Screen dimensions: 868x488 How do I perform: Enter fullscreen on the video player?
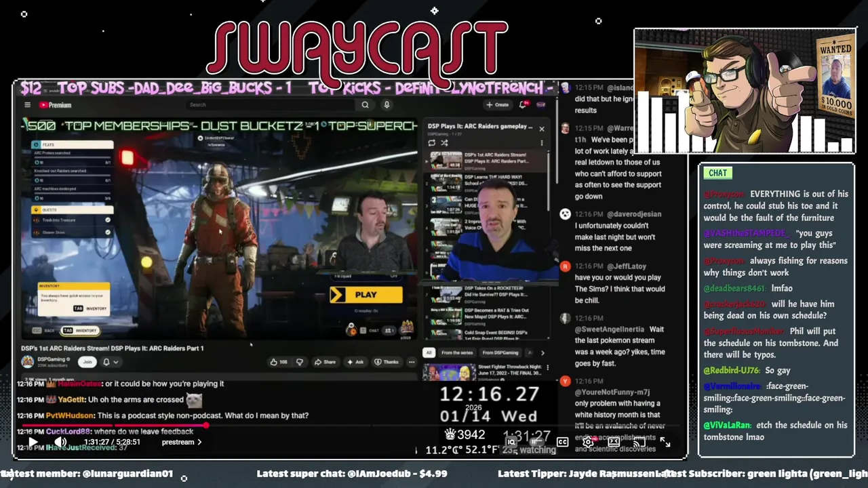(665, 443)
